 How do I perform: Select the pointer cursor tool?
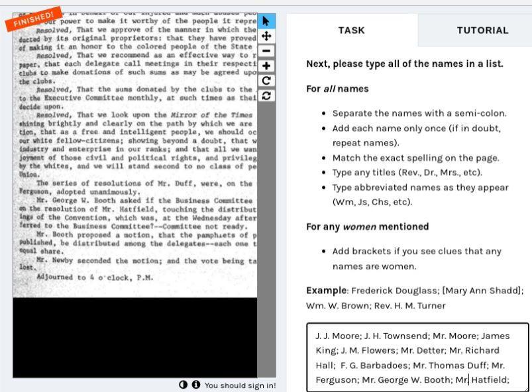pos(266,21)
